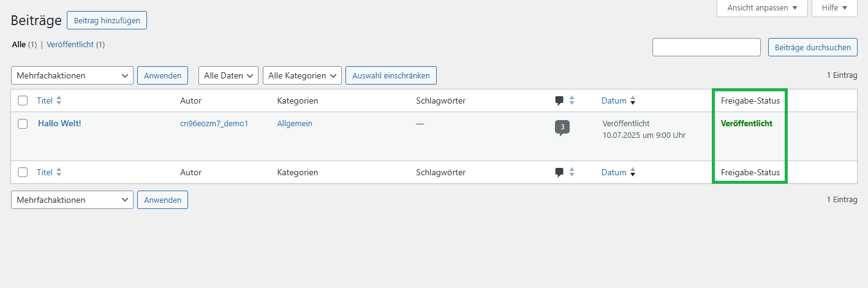Screen dimensions: 868x288
Task: Click into the post search input field
Action: tap(706, 47)
